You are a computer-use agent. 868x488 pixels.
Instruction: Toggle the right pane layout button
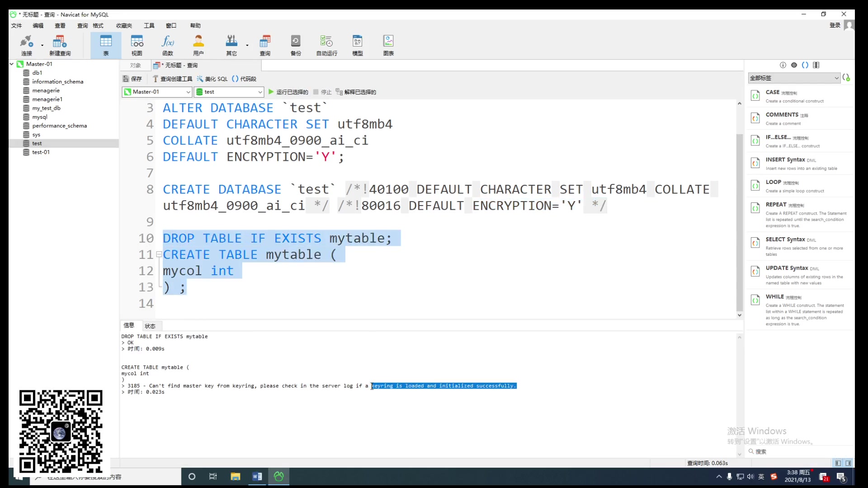[848, 463]
